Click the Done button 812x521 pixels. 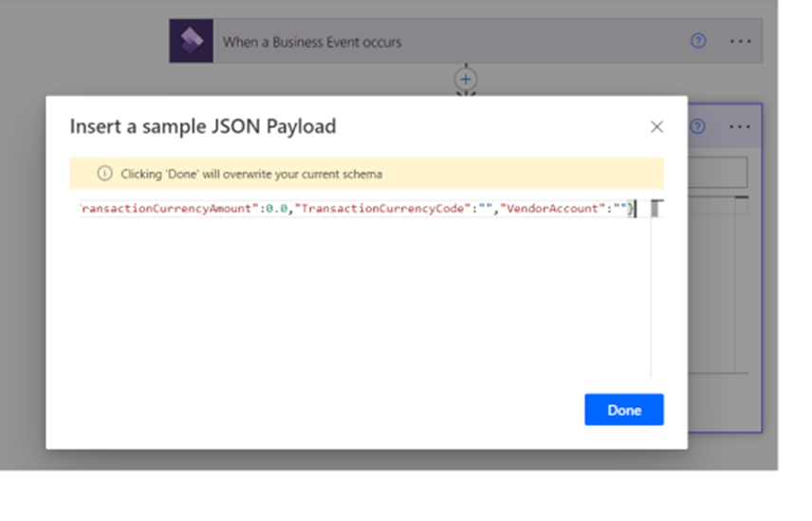coord(624,410)
